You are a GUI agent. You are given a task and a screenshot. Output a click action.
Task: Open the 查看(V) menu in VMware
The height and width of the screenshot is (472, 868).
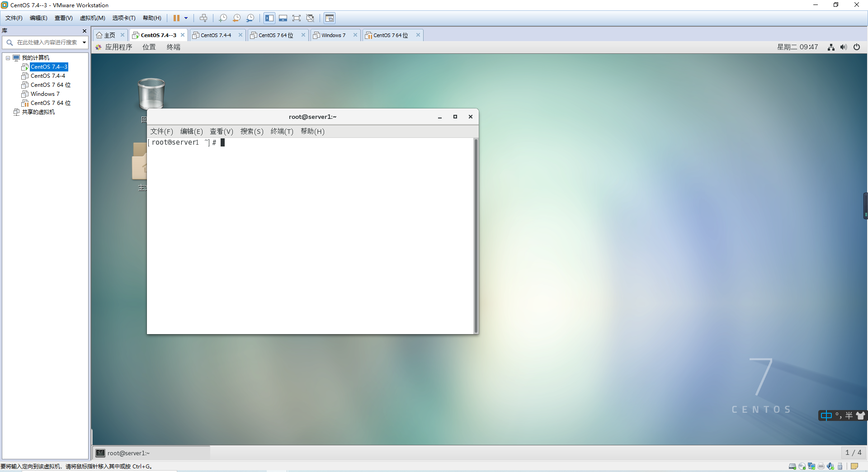[x=64, y=18]
